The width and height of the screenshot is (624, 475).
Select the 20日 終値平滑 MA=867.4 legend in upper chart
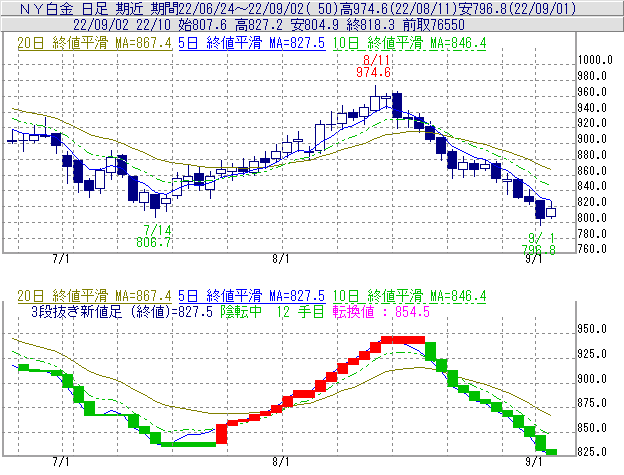tap(94, 43)
